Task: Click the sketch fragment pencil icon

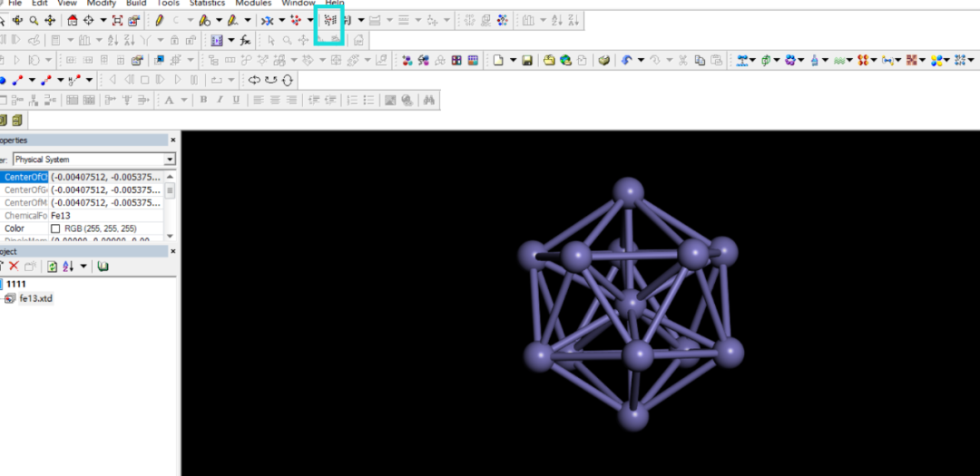Action: pos(232,21)
